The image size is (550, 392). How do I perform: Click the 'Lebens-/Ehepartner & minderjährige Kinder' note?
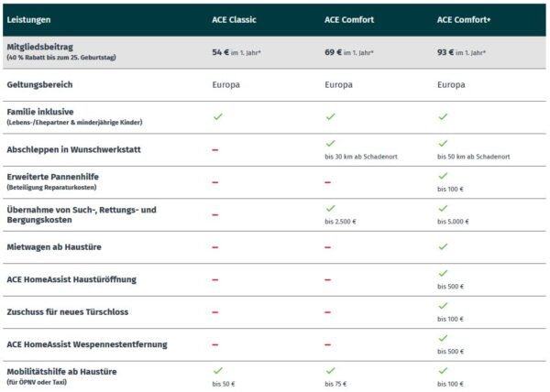click(x=74, y=123)
